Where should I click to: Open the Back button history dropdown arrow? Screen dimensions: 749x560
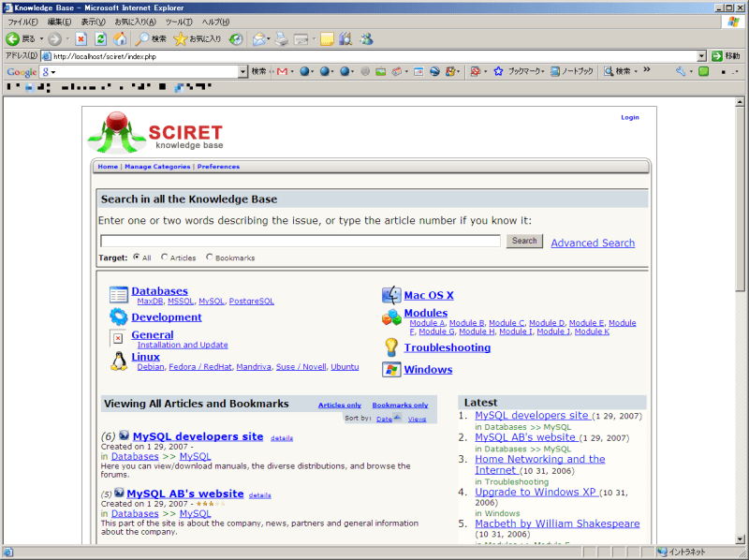point(41,39)
